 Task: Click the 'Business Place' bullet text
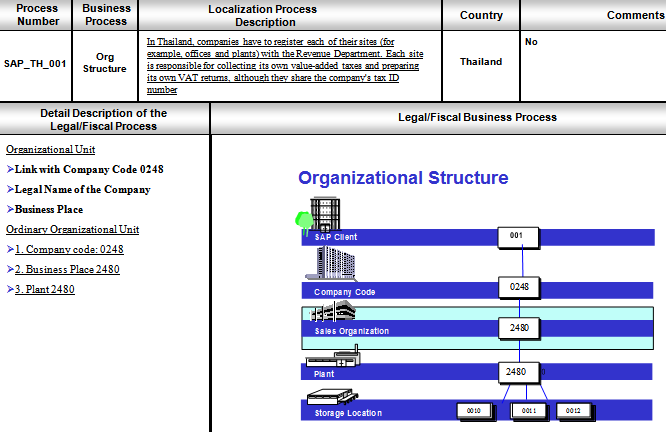click(x=49, y=209)
